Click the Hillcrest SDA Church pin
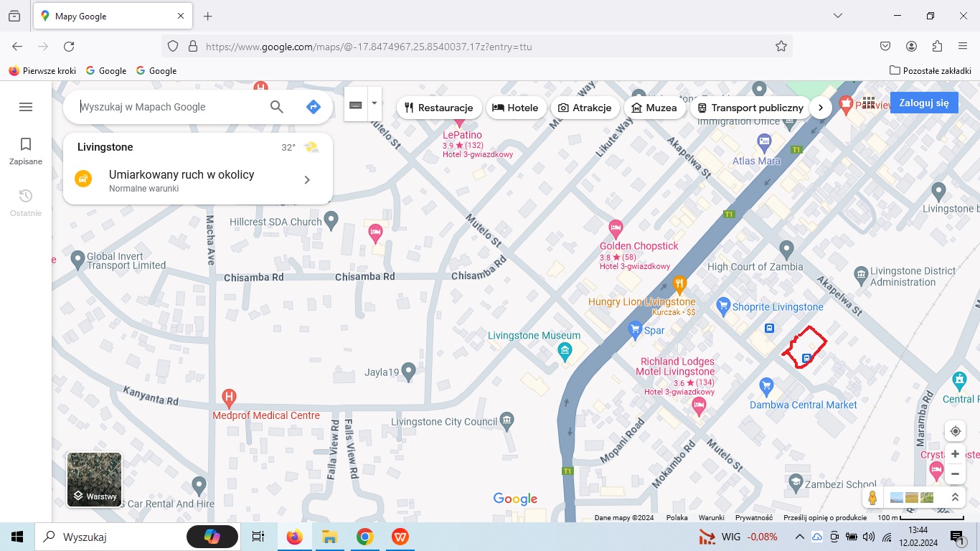 [x=331, y=222]
